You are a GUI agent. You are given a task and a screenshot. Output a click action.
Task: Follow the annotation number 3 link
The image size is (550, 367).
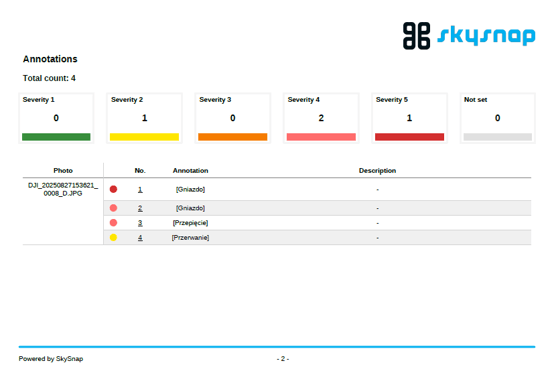point(140,223)
